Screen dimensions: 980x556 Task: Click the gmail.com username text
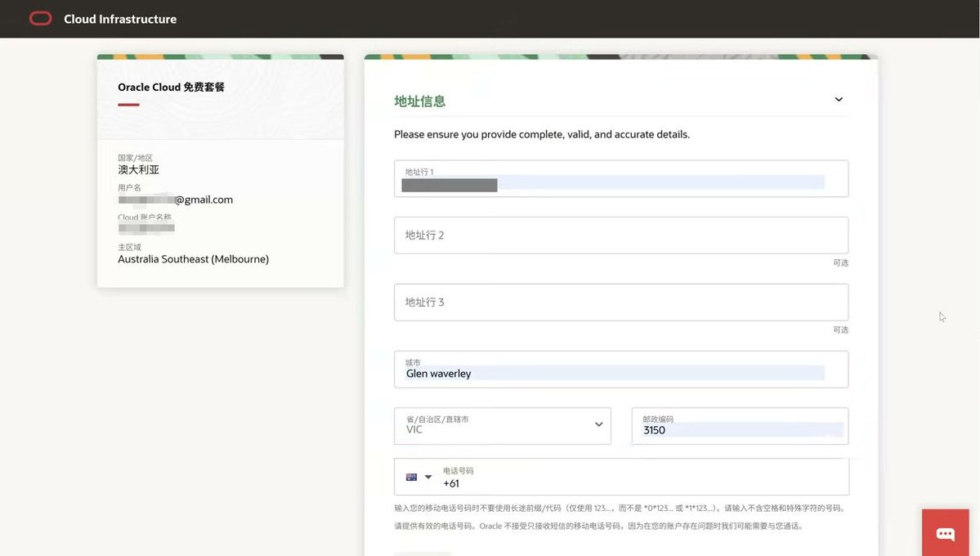pos(176,200)
